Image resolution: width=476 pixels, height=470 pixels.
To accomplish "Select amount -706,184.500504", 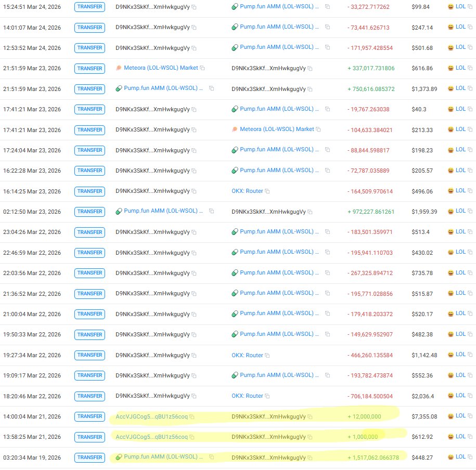I will (x=370, y=396).
